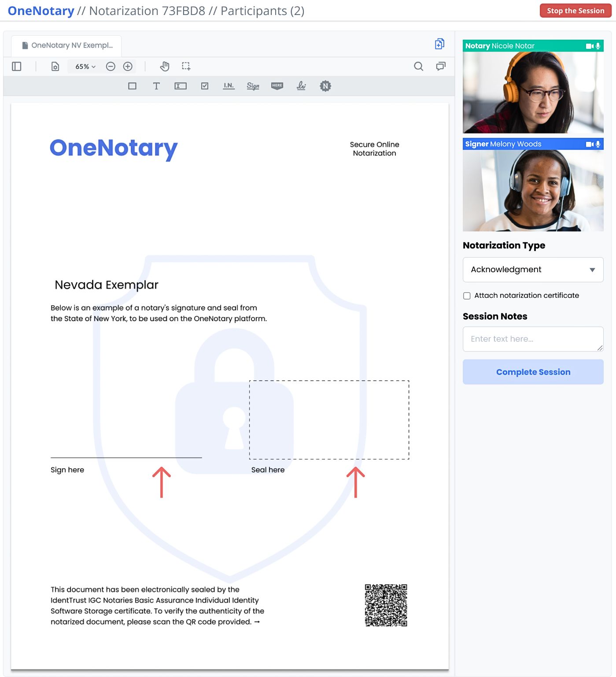Click the signature line above Sign here
Image resolution: width=616 pixels, height=677 pixels.
tap(126, 458)
